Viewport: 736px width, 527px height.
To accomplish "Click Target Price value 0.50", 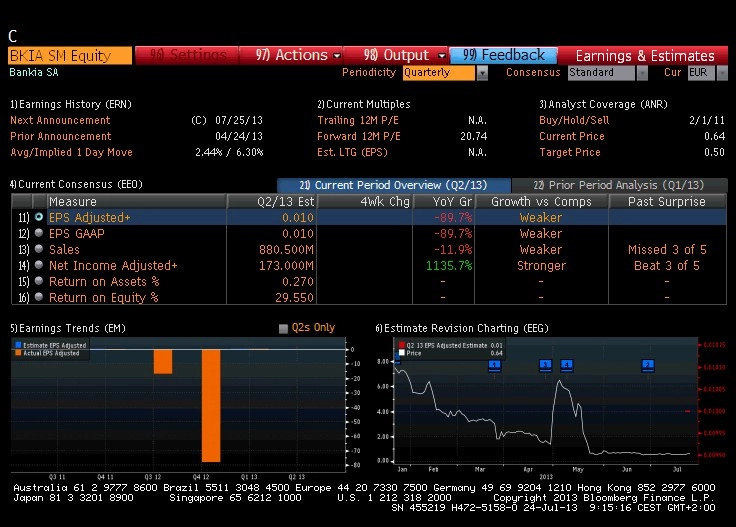I will click(x=714, y=152).
